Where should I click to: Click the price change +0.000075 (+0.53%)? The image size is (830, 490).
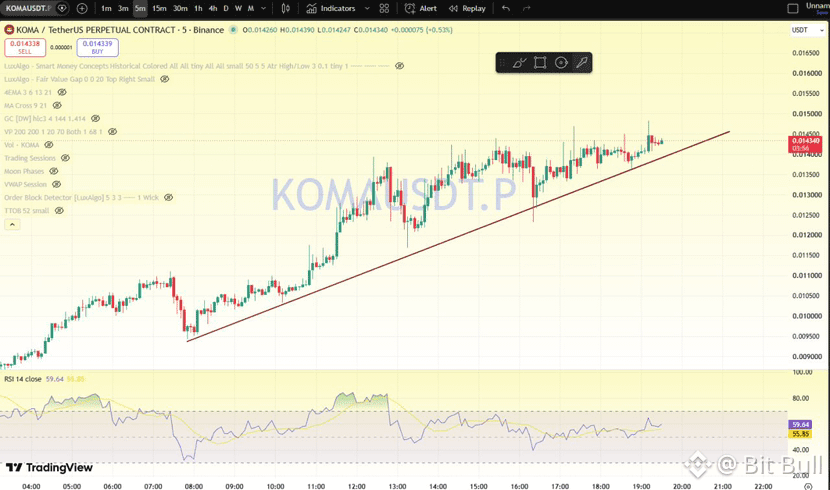click(x=421, y=30)
